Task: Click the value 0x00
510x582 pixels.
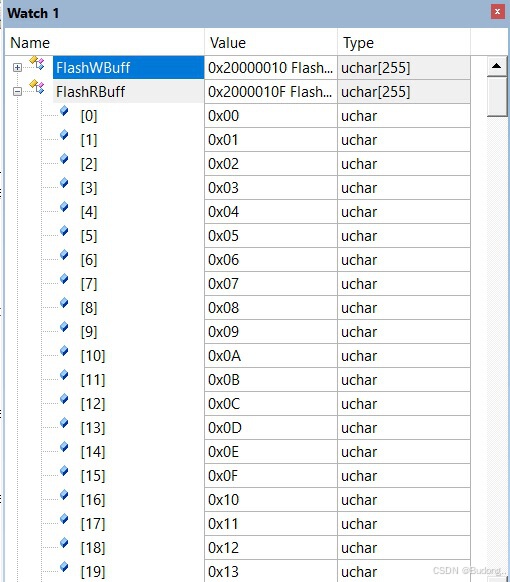Action: [223, 116]
